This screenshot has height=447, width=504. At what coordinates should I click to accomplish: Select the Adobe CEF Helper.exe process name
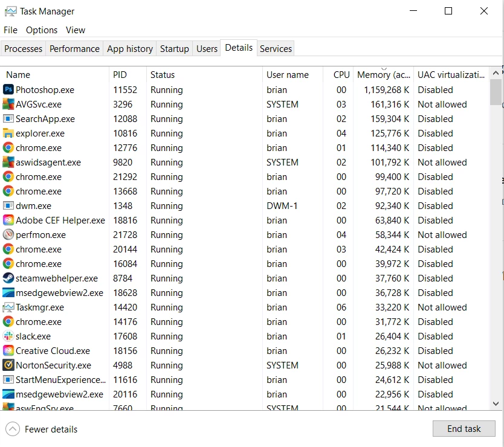(x=60, y=220)
